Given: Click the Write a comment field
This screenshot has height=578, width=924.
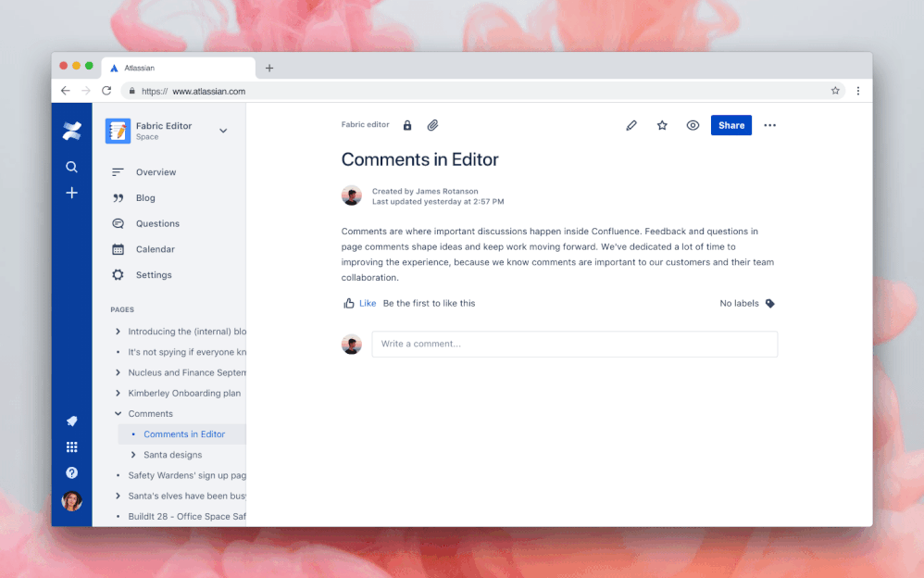Looking at the screenshot, I should 574,344.
